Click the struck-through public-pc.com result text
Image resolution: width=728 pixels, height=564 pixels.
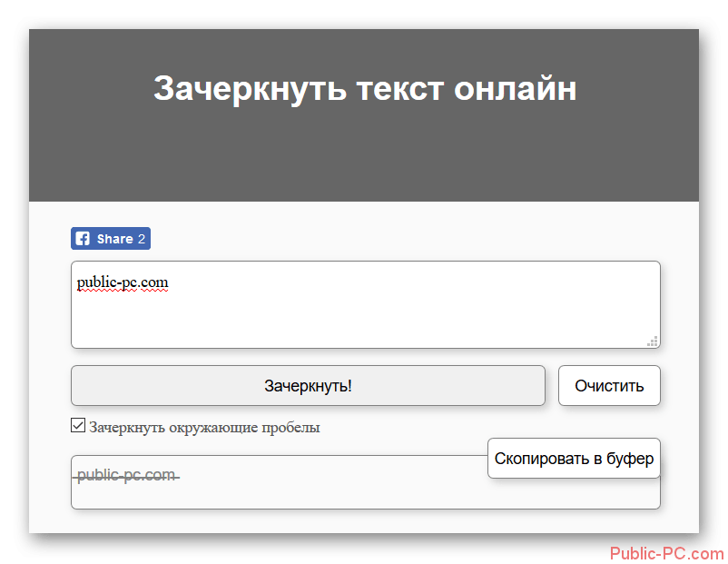click(x=126, y=475)
